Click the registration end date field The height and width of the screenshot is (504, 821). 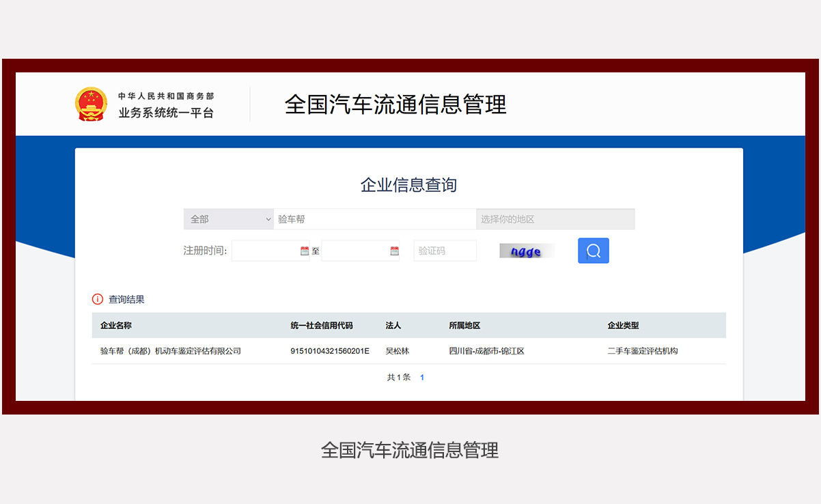point(355,251)
